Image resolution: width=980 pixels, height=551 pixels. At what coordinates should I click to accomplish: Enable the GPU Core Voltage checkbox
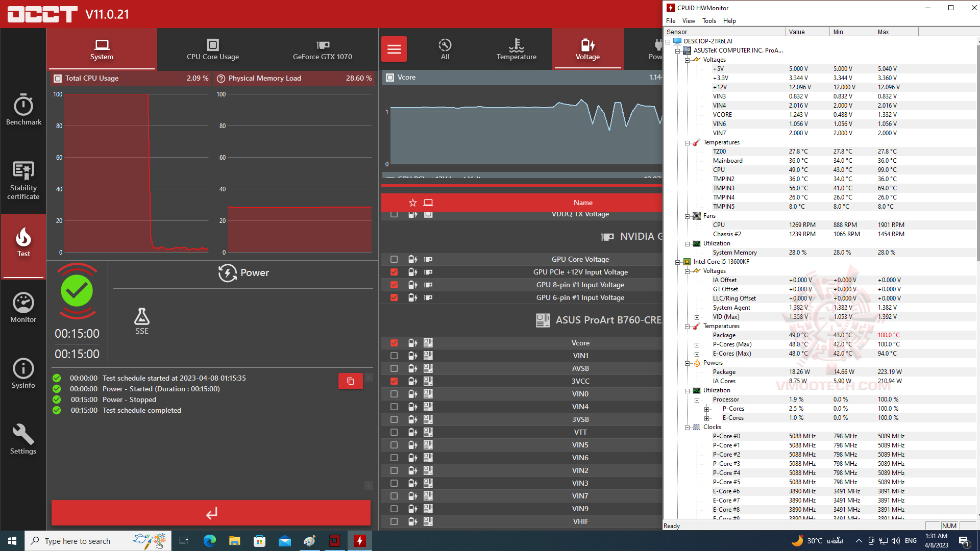pyautogui.click(x=394, y=259)
